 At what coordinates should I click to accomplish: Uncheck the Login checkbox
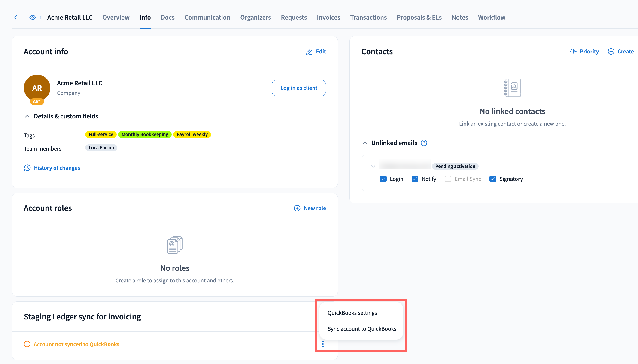[383, 179]
